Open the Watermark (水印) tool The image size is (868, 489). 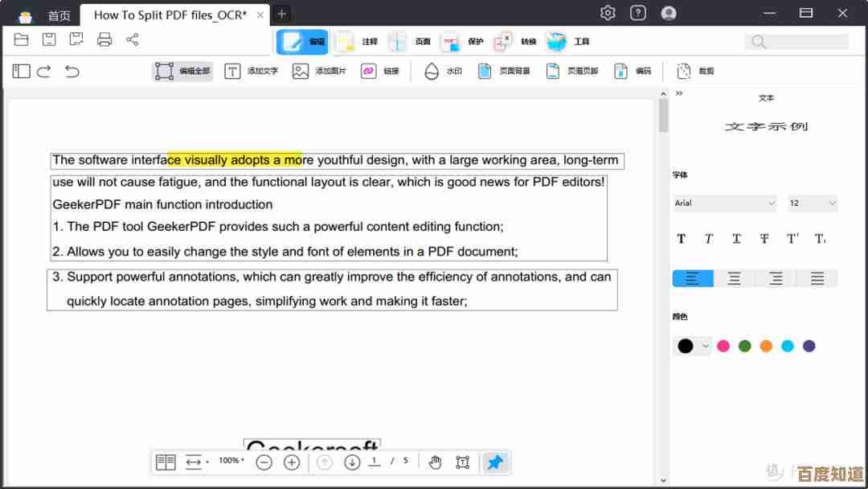443,72
